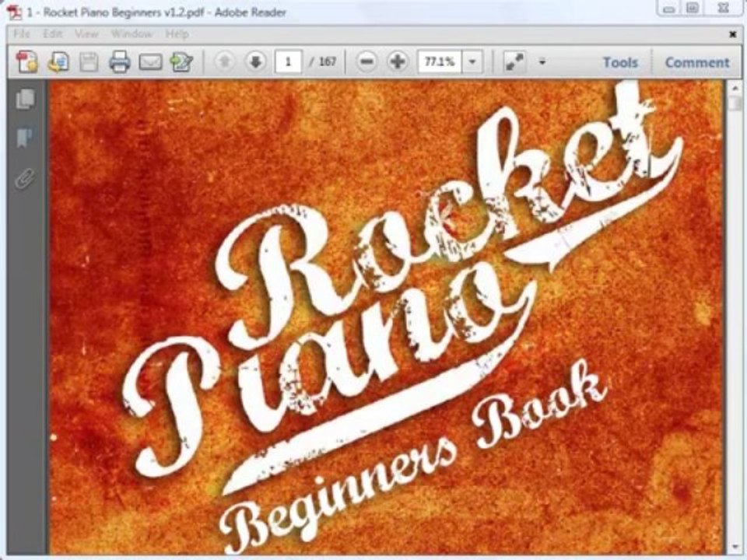Click the Adobe PDF title bar icon
Screen dimensions: 747x560
click(x=15, y=12)
